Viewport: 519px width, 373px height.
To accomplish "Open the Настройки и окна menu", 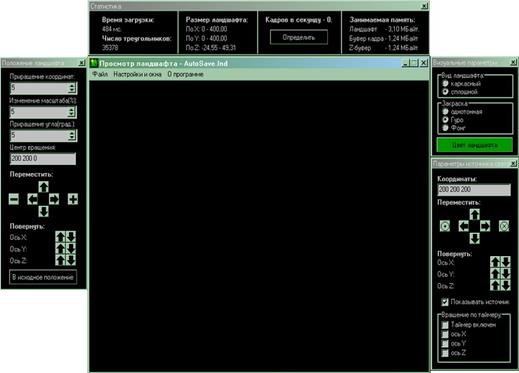I will point(137,74).
